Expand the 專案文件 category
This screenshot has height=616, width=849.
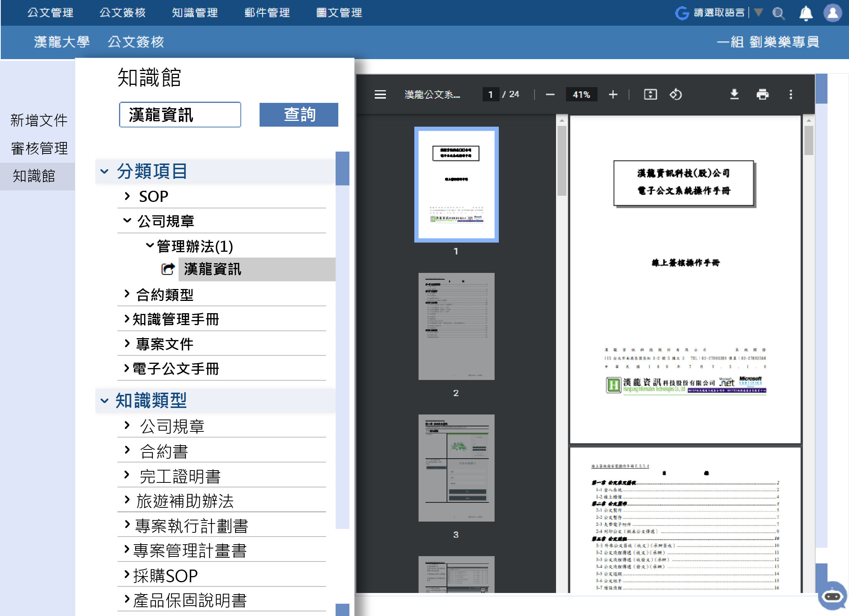pyautogui.click(x=127, y=343)
